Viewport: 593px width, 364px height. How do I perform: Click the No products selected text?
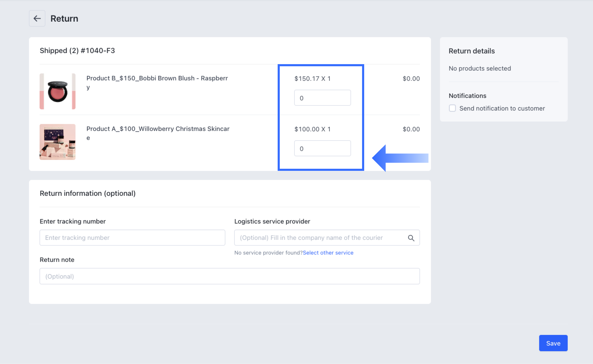pyautogui.click(x=480, y=68)
